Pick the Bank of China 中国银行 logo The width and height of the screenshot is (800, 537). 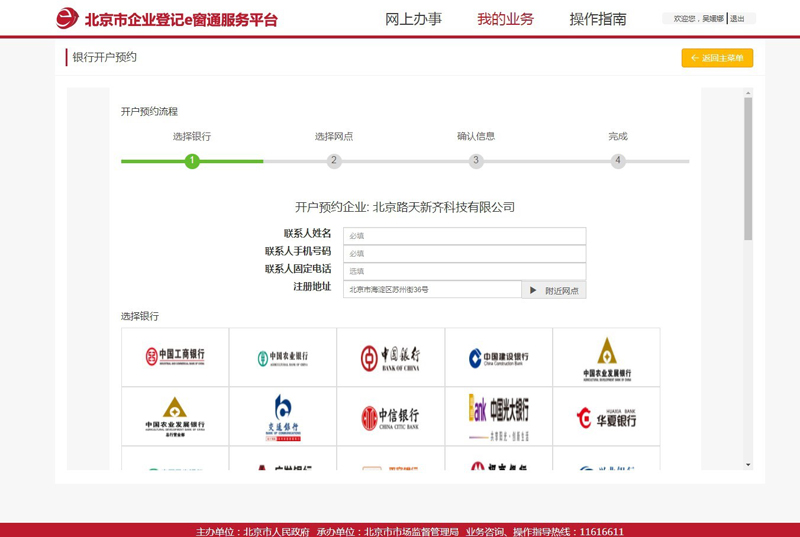[x=391, y=357]
